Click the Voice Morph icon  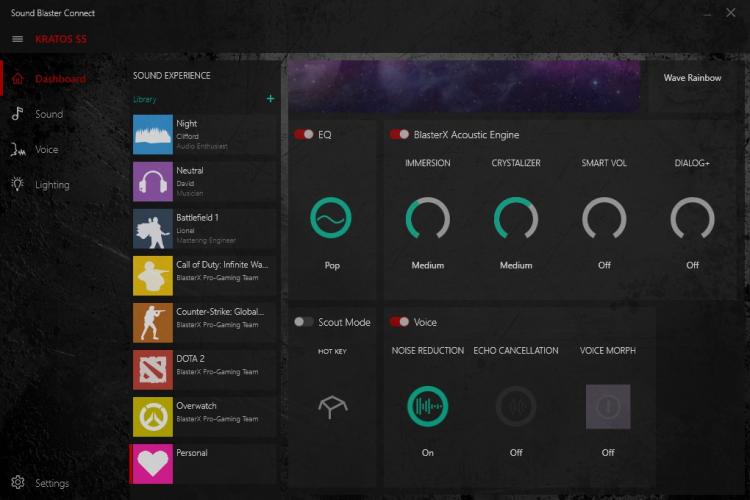[608, 406]
